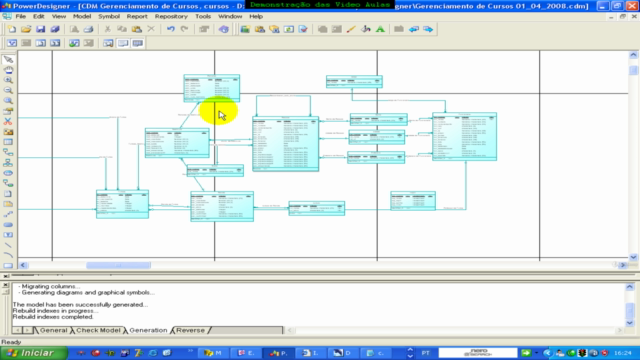Click the Undo arrow icon

click(x=171, y=29)
